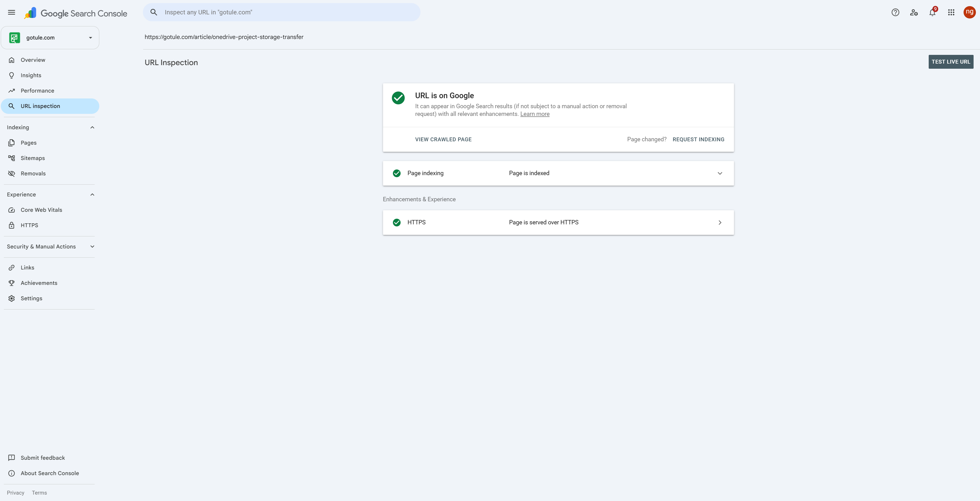The width and height of the screenshot is (980, 501).
Task: Click the Settings gear icon
Action: [x=12, y=298]
